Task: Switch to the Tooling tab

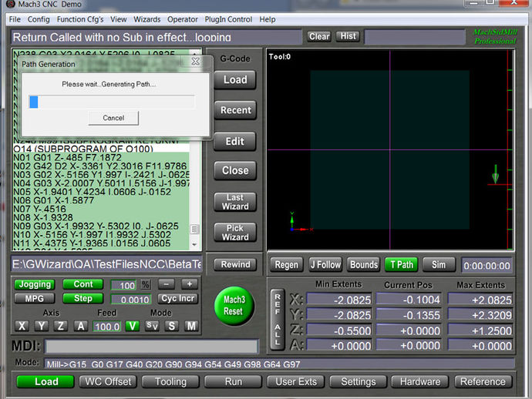Action: click(170, 382)
